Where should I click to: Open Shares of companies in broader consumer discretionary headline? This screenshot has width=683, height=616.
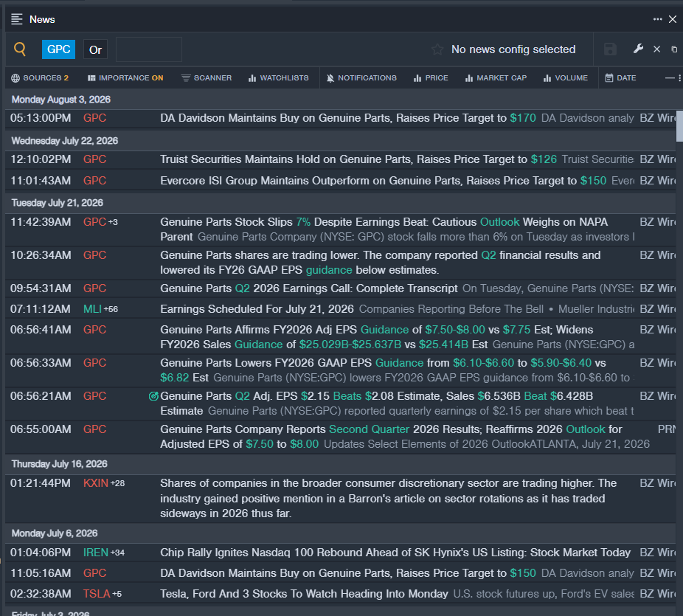[x=388, y=499]
